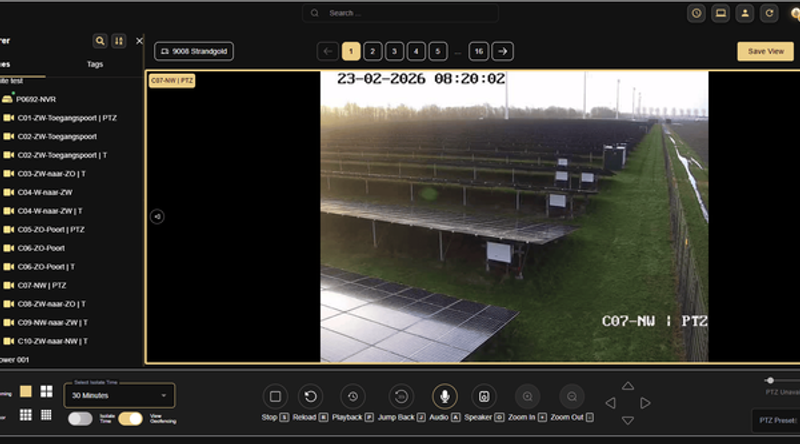
Task: Click the Save View button
Action: pyautogui.click(x=765, y=51)
